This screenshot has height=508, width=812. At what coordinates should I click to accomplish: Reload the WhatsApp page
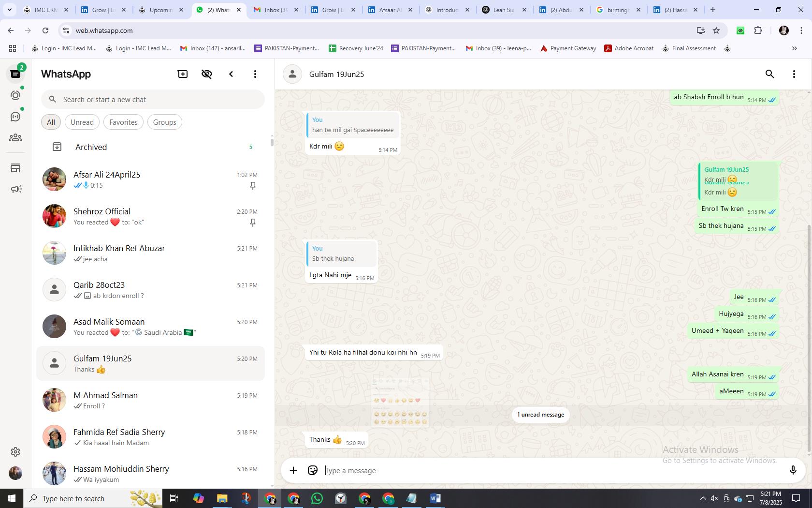click(x=45, y=30)
